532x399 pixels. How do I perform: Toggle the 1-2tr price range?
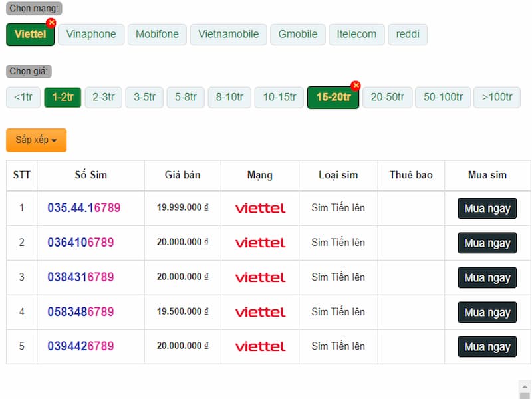point(63,98)
